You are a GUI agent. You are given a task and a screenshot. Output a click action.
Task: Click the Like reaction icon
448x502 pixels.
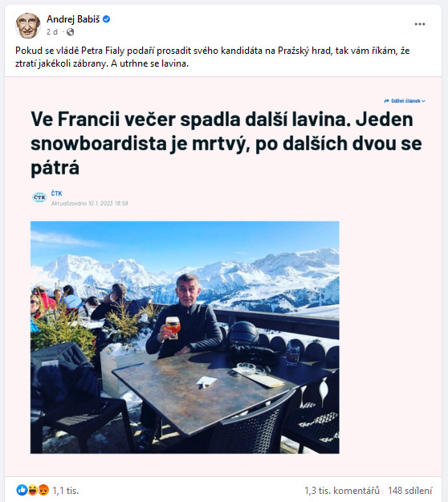point(22,490)
